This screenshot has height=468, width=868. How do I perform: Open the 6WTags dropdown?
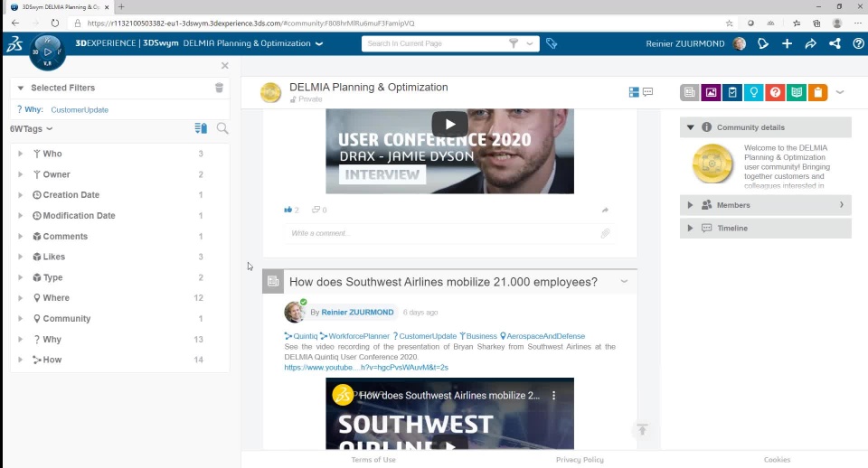32,129
